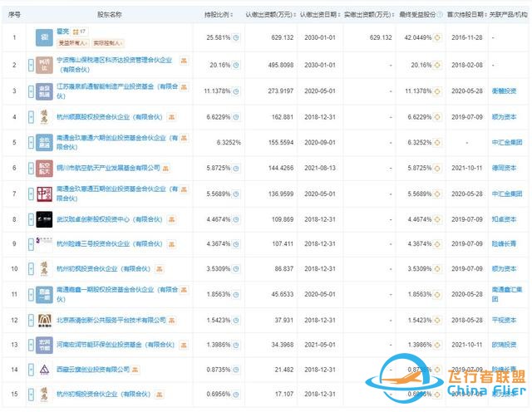Click the 实际控制人 tag in row 1
Image resolution: width=532 pixels, height=412 pixels.
tap(108, 43)
